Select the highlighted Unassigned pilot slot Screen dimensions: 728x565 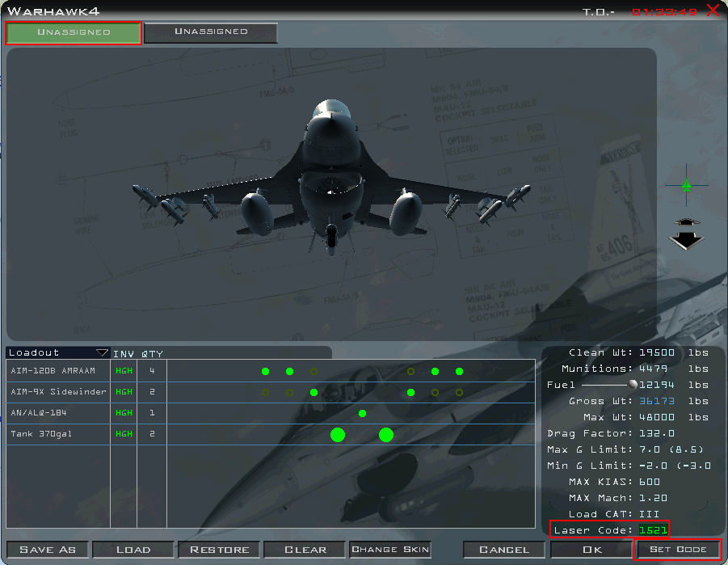tap(73, 32)
